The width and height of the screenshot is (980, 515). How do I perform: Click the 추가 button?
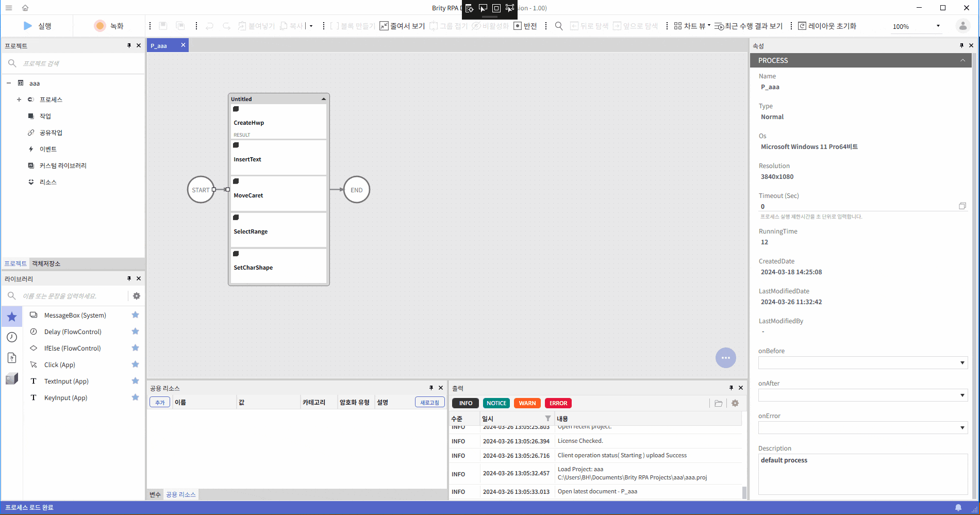pos(159,402)
